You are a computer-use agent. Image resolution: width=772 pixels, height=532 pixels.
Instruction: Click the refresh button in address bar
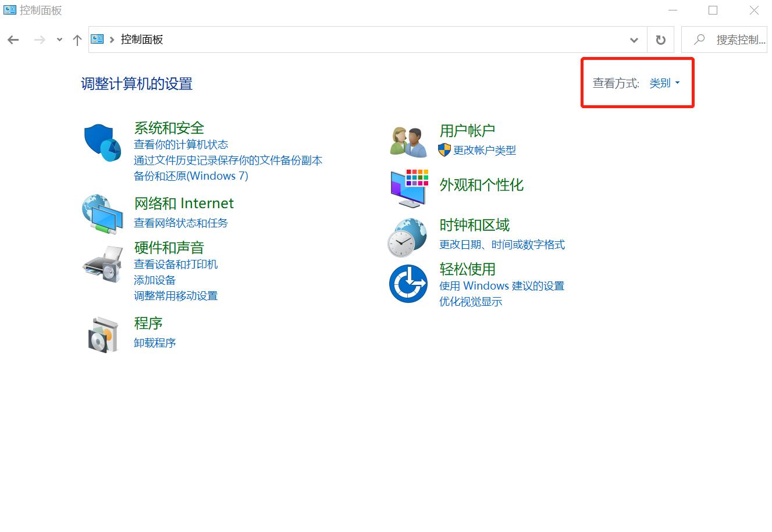click(x=660, y=40)
